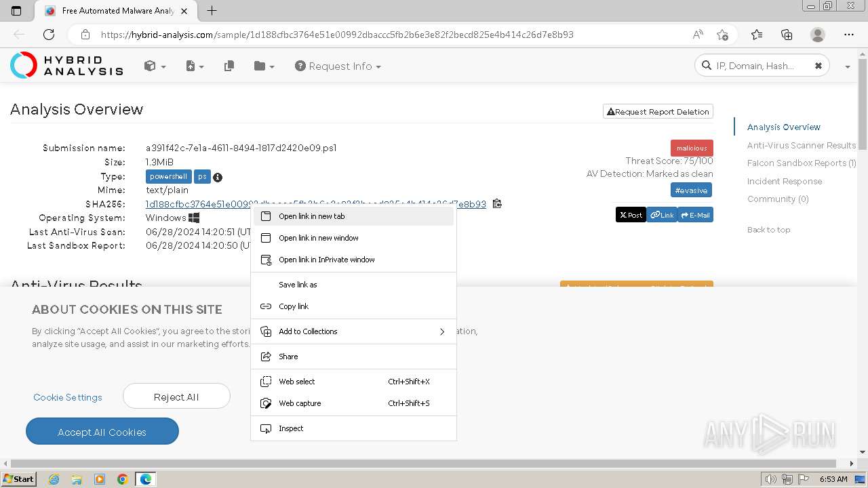Go to Anti-Virus Scanner Results sidebar link
This screenshot has width=868, height=488.
(x=802, y=145)
